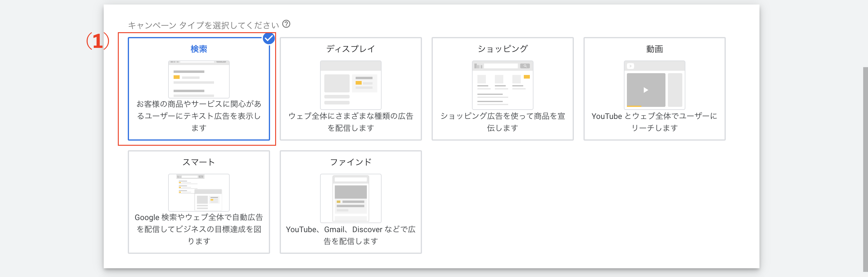868x277 pixels.
Task: Click the red circled number 1 marker
Action: pyautogui.click(x=97, y=41)
